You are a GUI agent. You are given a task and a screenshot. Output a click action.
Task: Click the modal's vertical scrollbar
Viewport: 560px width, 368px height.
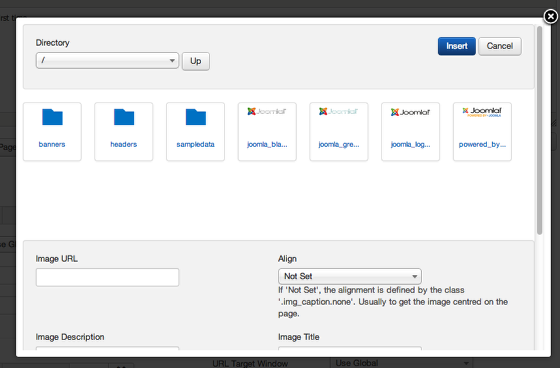[x=539, y=130]
